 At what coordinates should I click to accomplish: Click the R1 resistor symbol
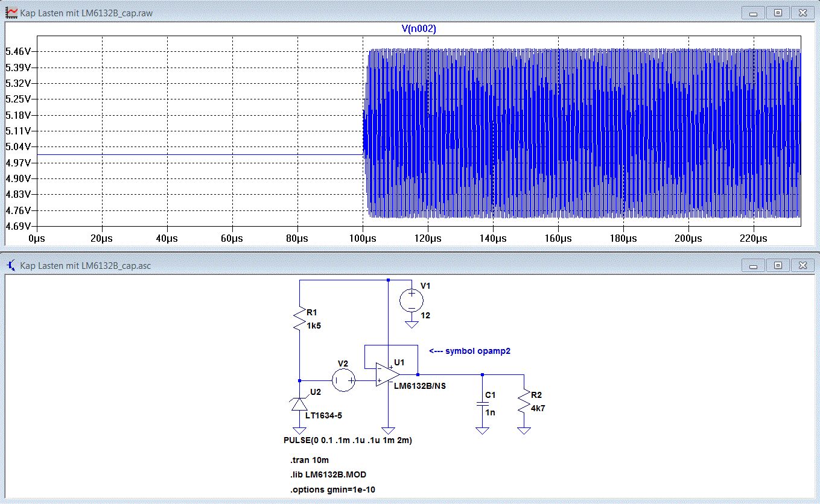tap(299, 319)
